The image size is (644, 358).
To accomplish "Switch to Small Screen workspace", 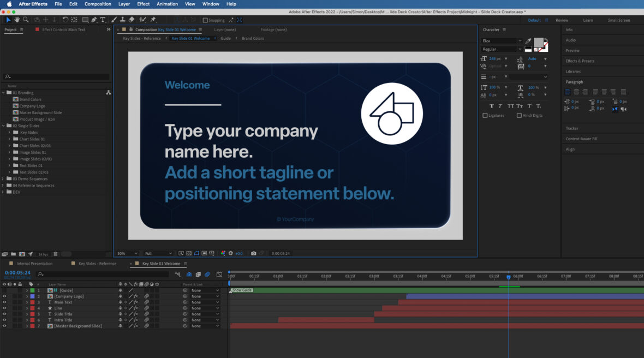I will 618,20.
